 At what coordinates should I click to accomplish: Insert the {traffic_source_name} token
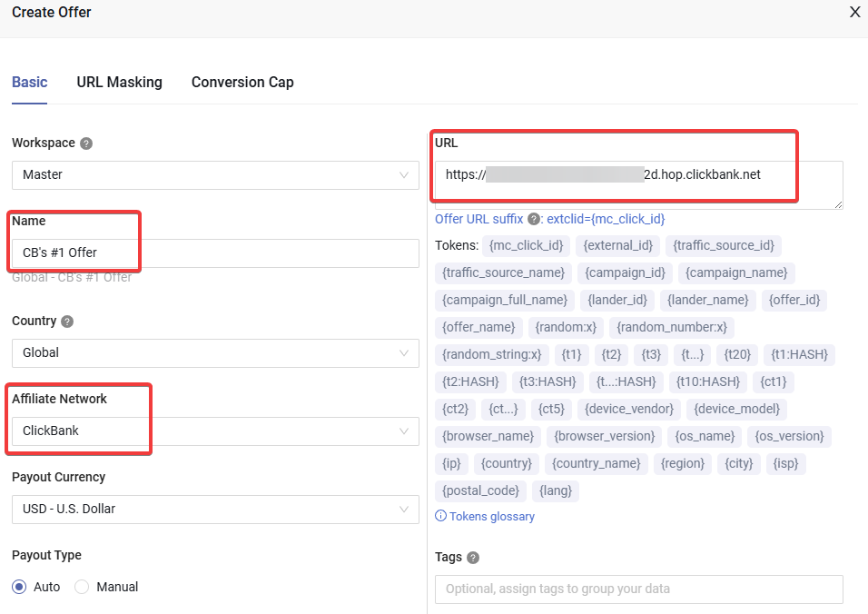pos(503,272)
